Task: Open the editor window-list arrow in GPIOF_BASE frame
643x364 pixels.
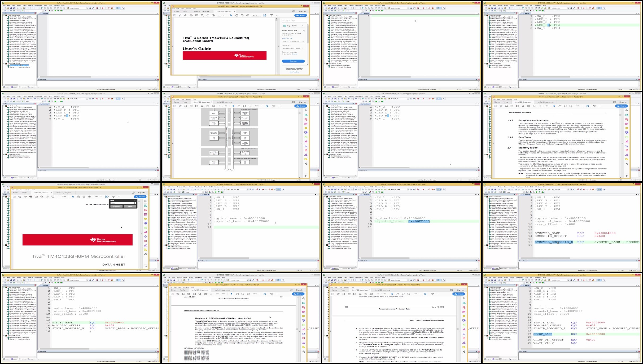Action: tap(636, 285)
